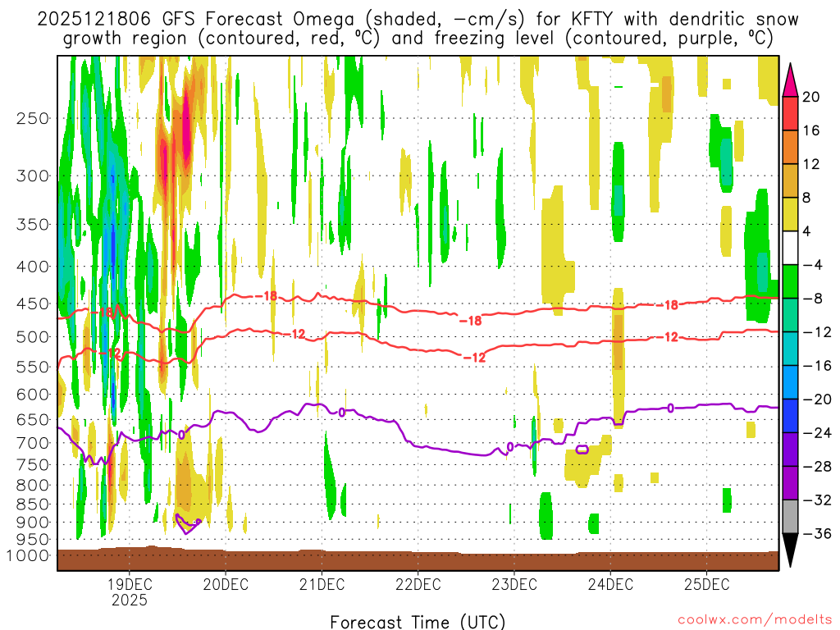
Task: Click the 450 pressure level label
Action: pos(33,304)
